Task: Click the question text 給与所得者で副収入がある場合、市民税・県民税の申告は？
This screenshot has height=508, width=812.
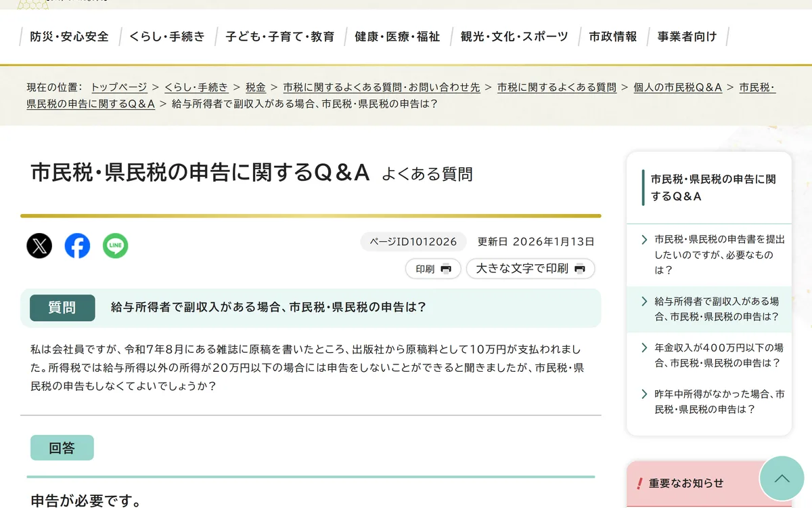Action: tap(269, 308)
